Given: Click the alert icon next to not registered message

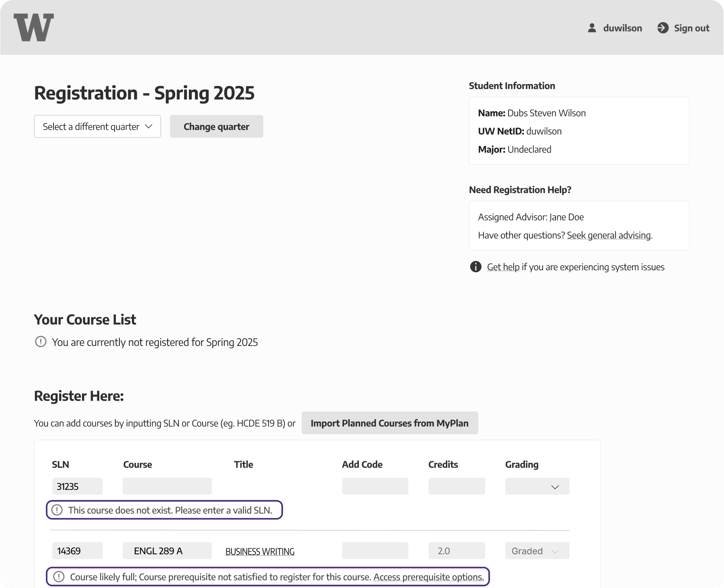Looking at the screenshot, I should pos(41,342).
